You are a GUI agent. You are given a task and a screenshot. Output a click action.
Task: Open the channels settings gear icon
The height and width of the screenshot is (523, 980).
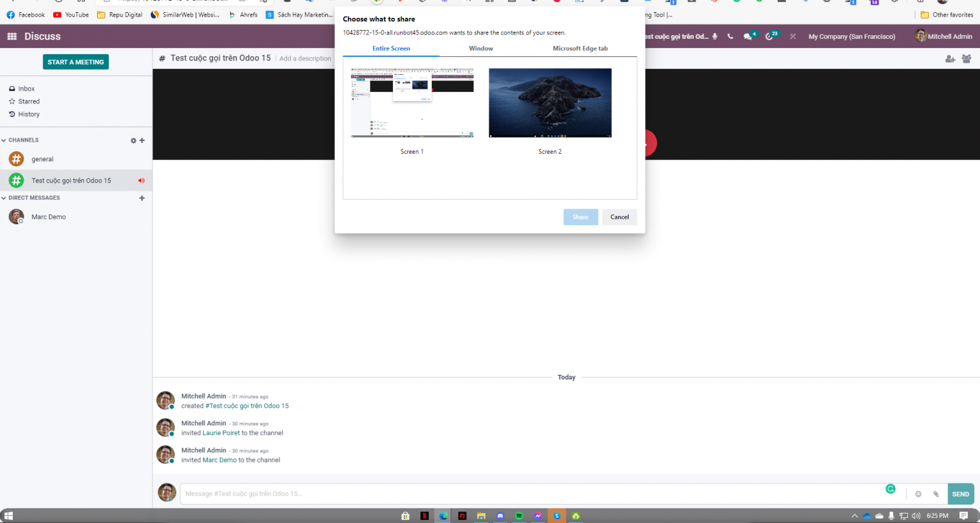pos(133,140)
